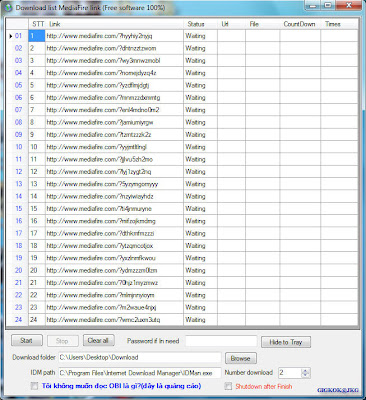The width and height of the screenshot is (366, 400).
Task: Maximize the Download list MediaFire window
Action: [x=328, y=5]
